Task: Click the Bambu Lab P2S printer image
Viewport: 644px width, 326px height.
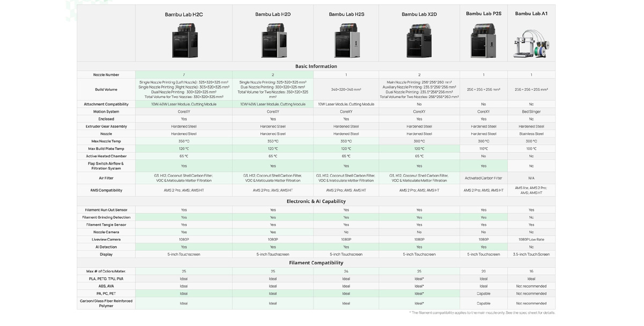Action: tap(484, 40)
